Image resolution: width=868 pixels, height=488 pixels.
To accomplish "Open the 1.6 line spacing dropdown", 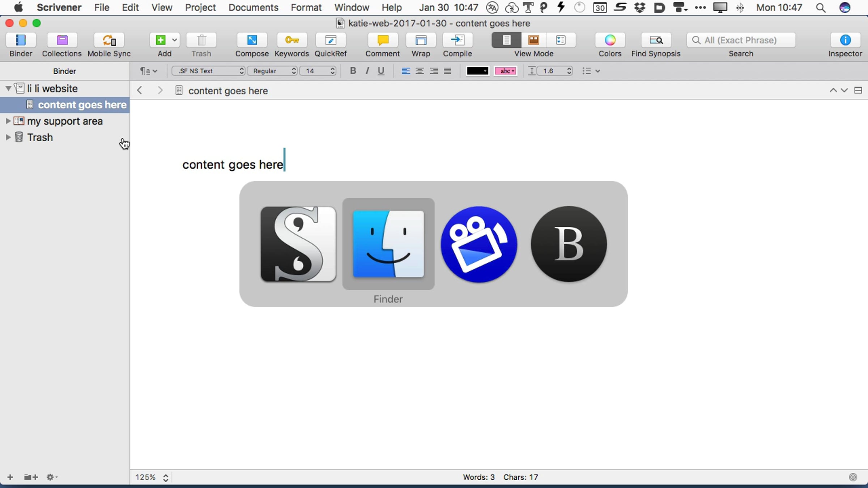I will pos(554,71).
